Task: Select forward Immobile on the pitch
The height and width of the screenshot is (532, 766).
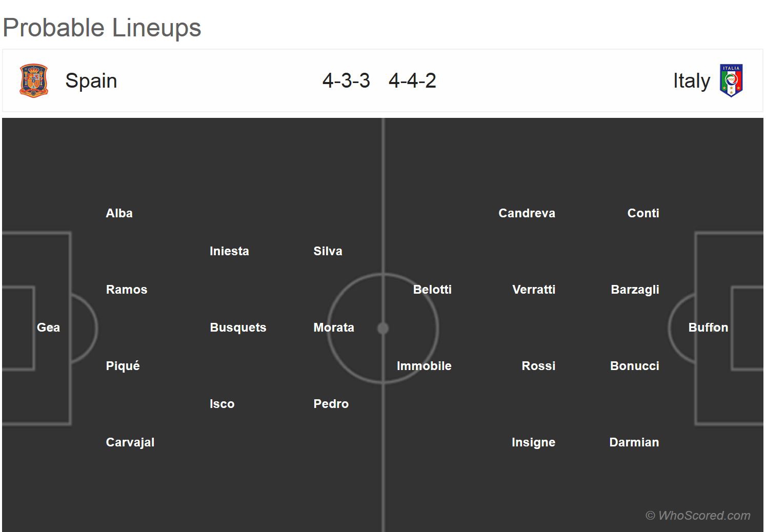Action: (424, 366)
